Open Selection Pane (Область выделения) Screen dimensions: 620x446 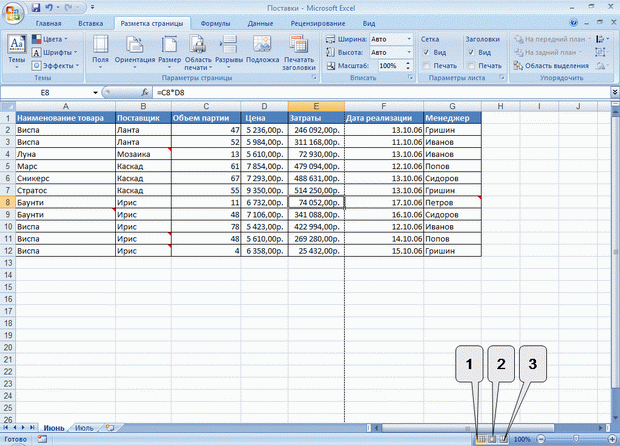(x=551, y=66)
